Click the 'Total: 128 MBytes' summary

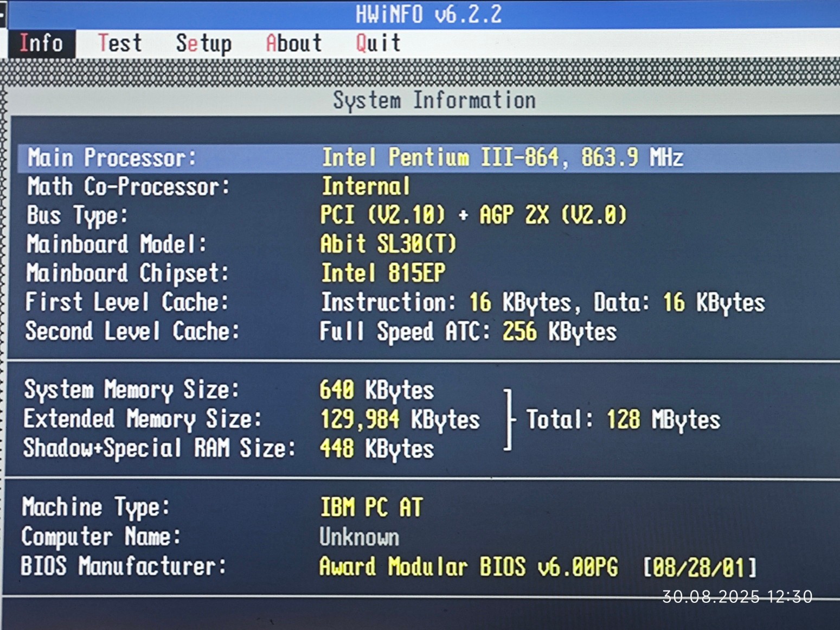624,419
